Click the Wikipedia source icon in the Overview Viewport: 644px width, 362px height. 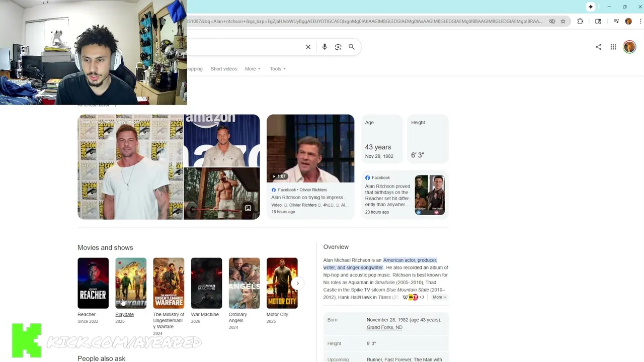tap(405, 297)
